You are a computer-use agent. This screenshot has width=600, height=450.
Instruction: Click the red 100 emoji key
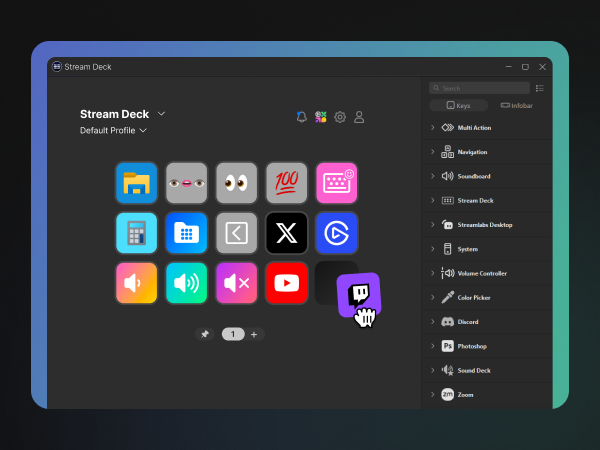287,183
